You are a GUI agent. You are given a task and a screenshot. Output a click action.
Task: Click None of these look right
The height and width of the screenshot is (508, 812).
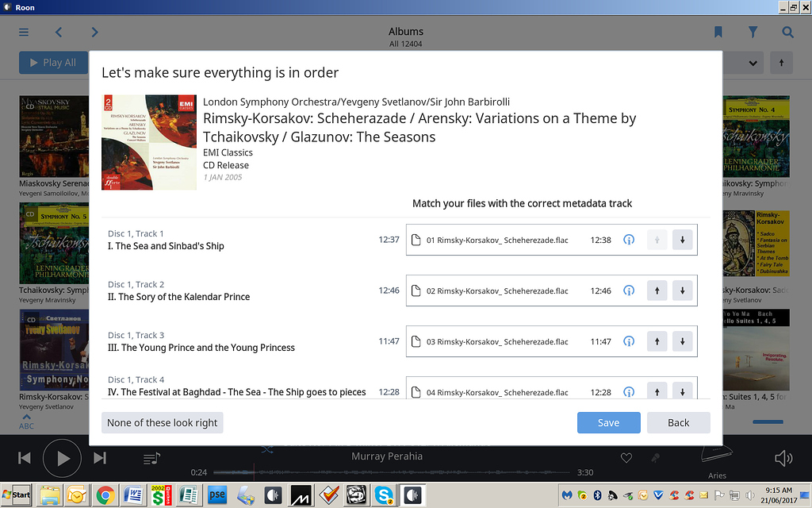pyautogui.click(x=162, y=422)
